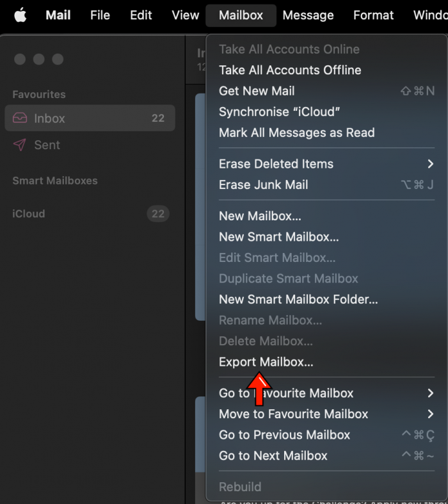Click the Smart Mailboxes section header
This screenshot has width=448, height=504.
[x=55, y=181]
